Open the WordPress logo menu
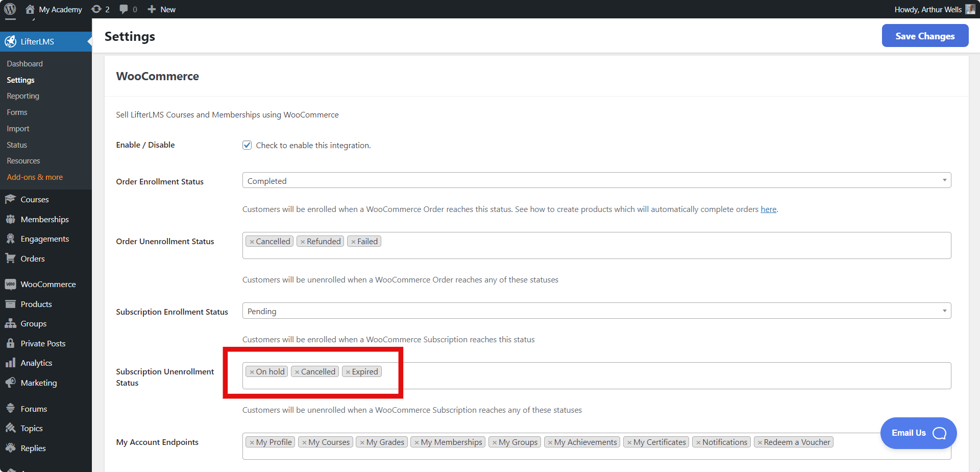The width and height of the screenshot is (980, 472). coord(10,9)
